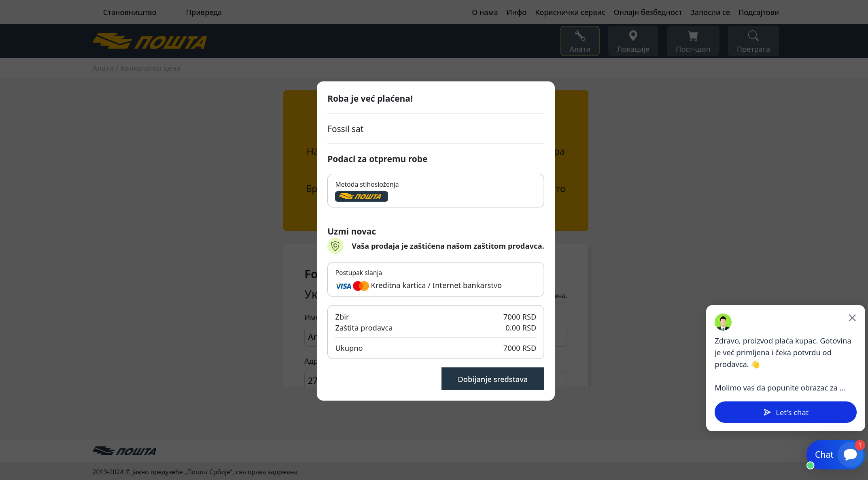This screenshot has height=480, width=868.
Task: Click Запосли се link
Action: click(710, 12)
